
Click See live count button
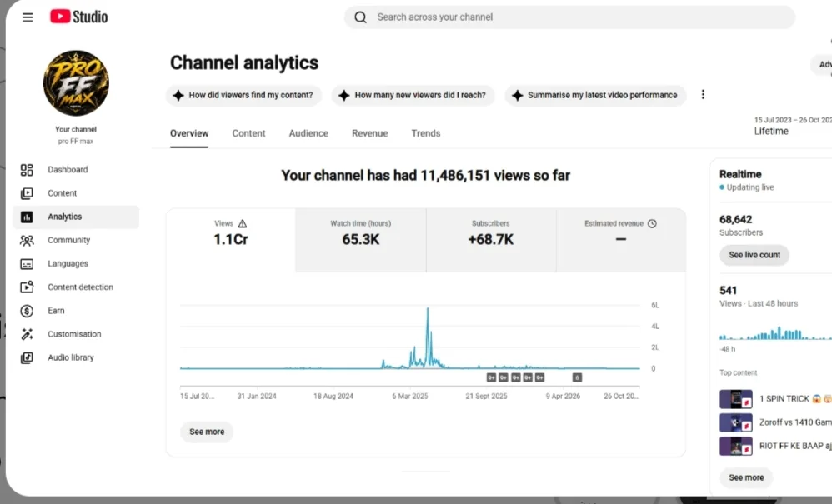click(754, 255)
